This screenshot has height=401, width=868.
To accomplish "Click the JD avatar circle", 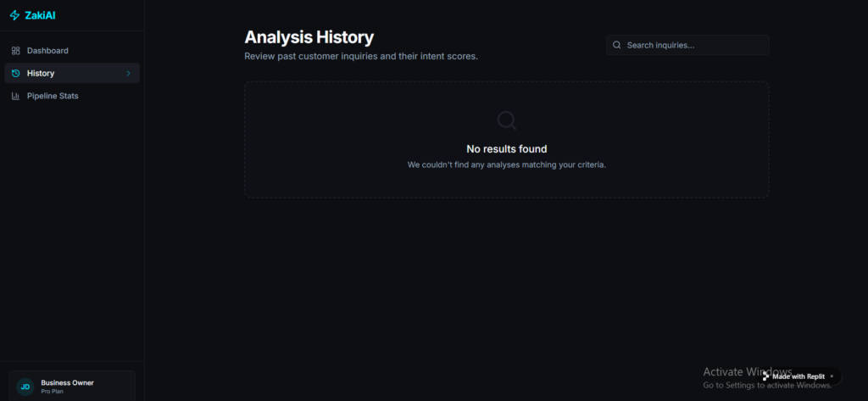I will (x=25, y=387).
